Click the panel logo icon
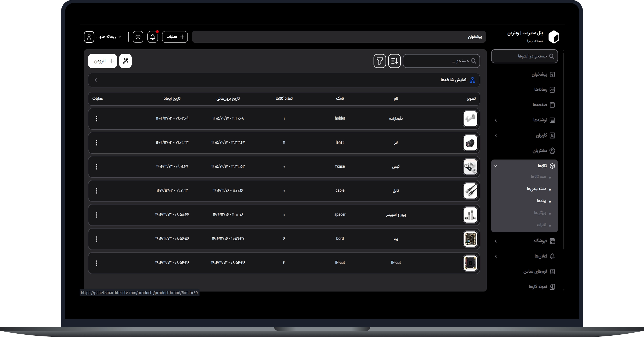644x343 pixels. tap(554, 37)
